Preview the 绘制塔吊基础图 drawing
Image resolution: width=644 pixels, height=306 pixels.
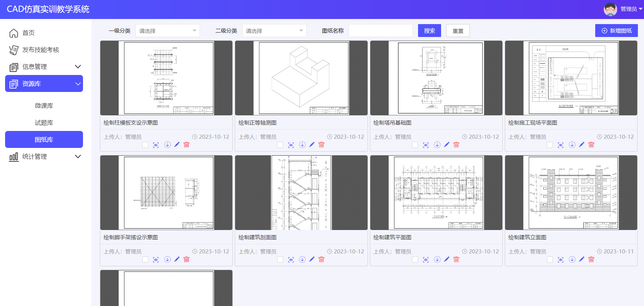coord(426,145)
